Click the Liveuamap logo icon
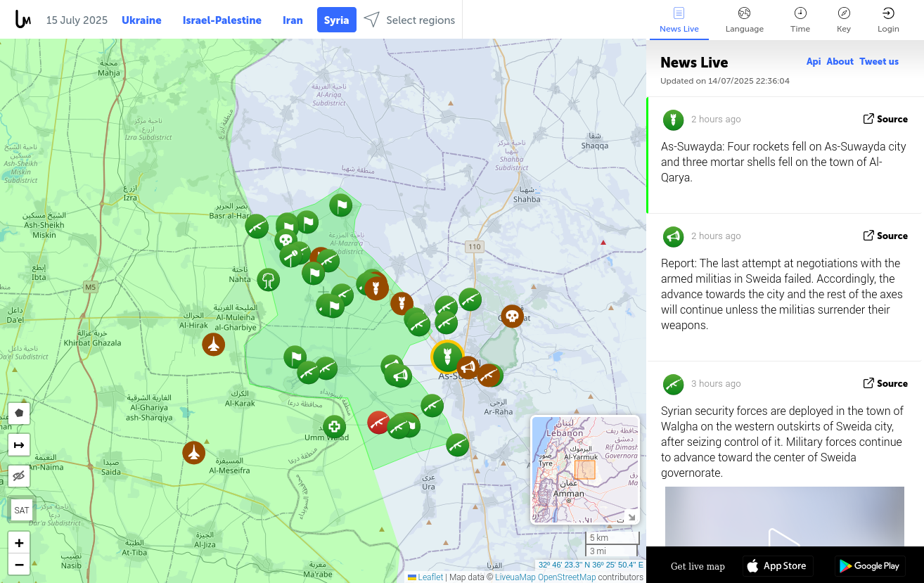Image resolution: width=924 pixels, height=583 pixels. (23, 20)
